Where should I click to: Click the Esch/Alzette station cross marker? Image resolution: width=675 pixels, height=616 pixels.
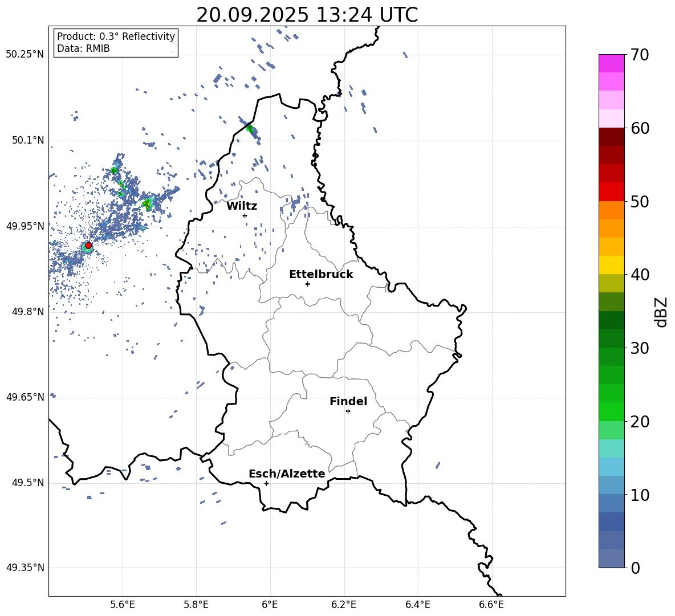tap(266, 483)
